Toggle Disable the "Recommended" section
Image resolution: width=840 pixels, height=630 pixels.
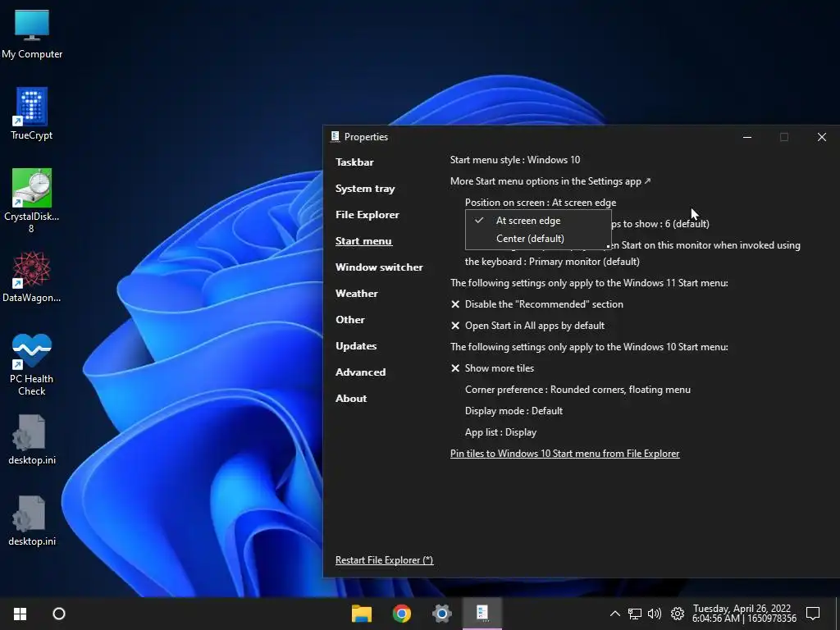click(x=536, y=304)
